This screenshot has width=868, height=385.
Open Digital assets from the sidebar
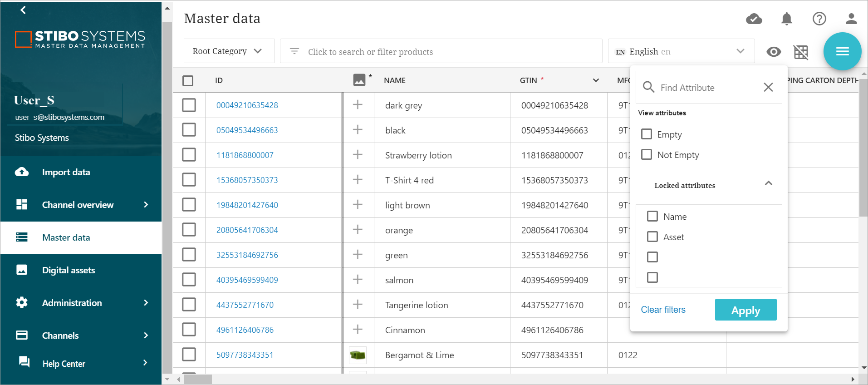point(69,270)
